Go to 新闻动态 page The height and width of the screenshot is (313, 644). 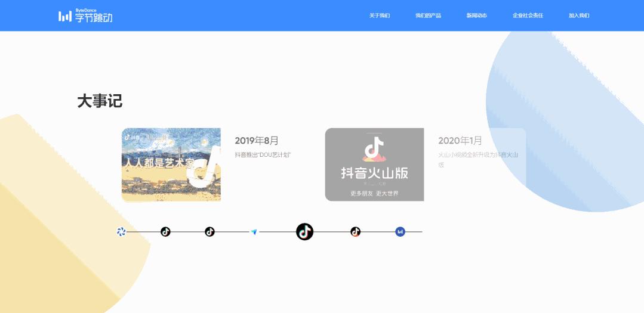pyautogui.click(x=476, y=16)
